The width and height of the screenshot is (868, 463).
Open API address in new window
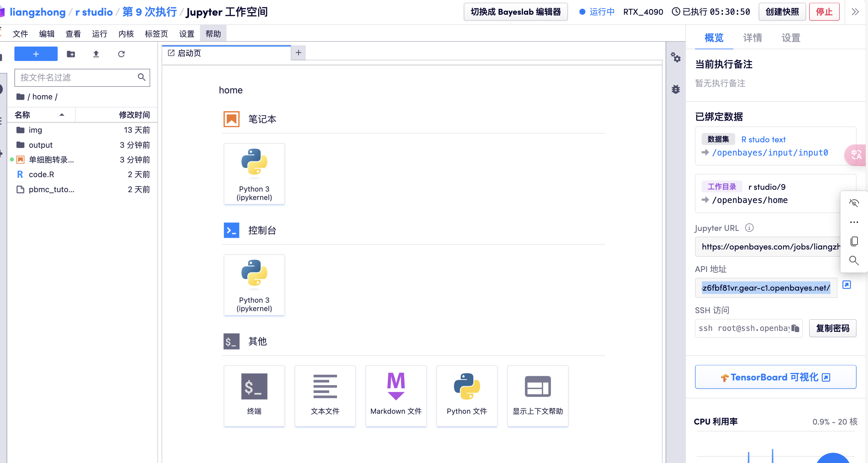846,285
